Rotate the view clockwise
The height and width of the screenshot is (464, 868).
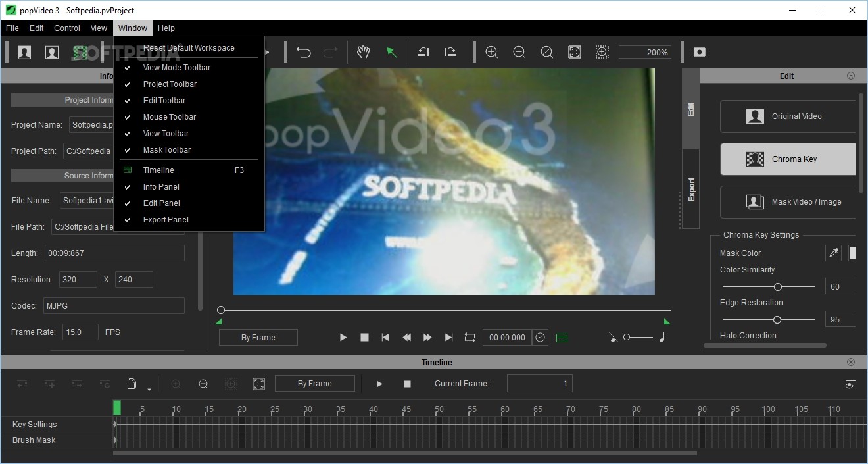pyautogui.click(x=450, y=52)
